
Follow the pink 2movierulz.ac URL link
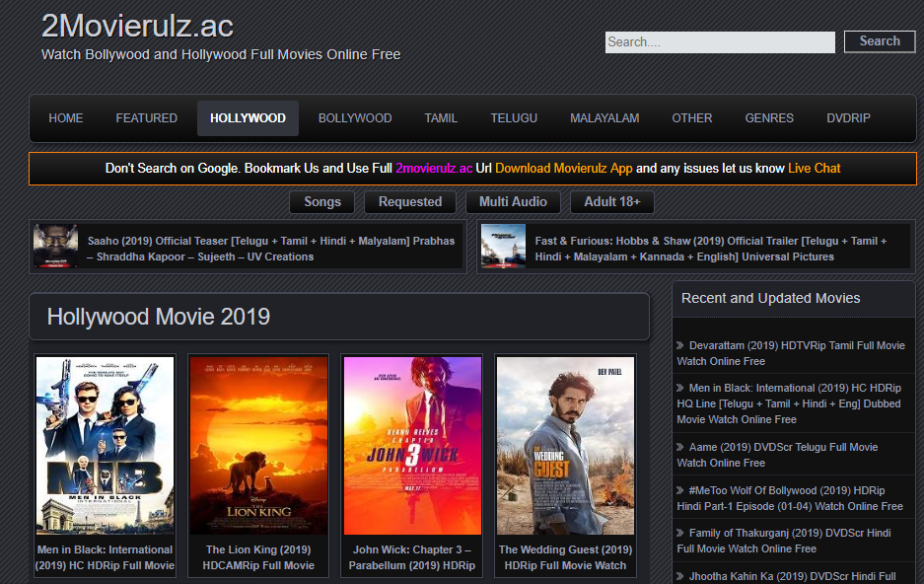[x=434, y=169]
